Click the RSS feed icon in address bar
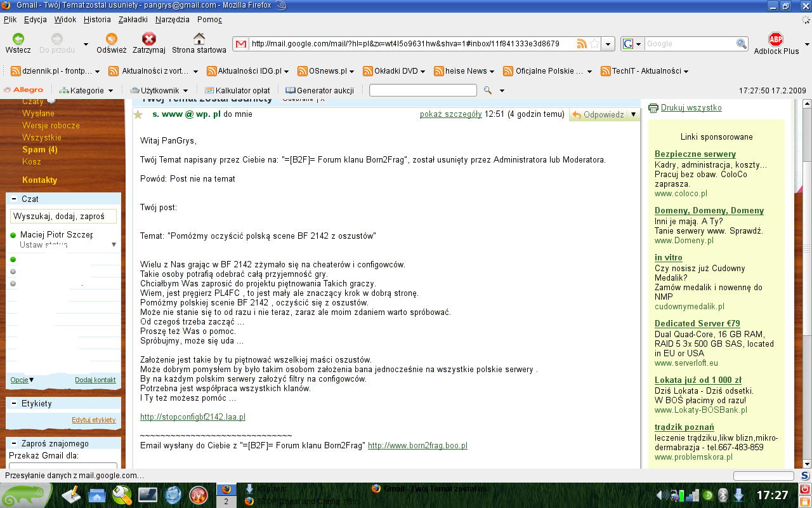The image size is (812, 508). pos(582,44)
